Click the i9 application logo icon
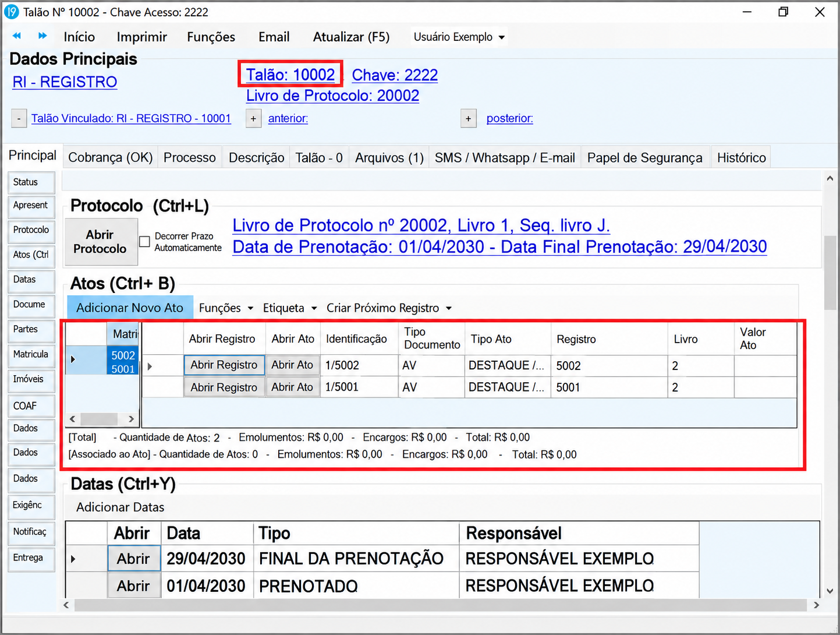840x635 pixels. coord(11,12)
